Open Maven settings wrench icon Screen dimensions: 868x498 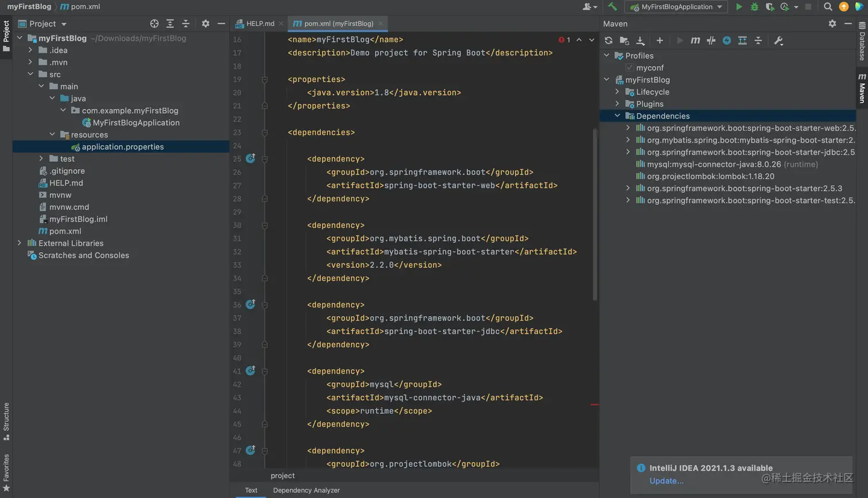pyautogui.click(x=778, y=41)
